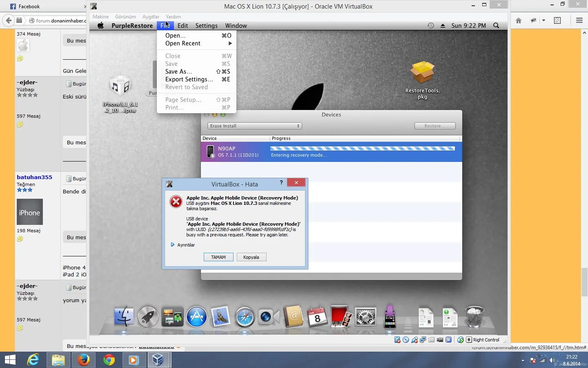Click the browser vertical scrollbar thumb

585,282
